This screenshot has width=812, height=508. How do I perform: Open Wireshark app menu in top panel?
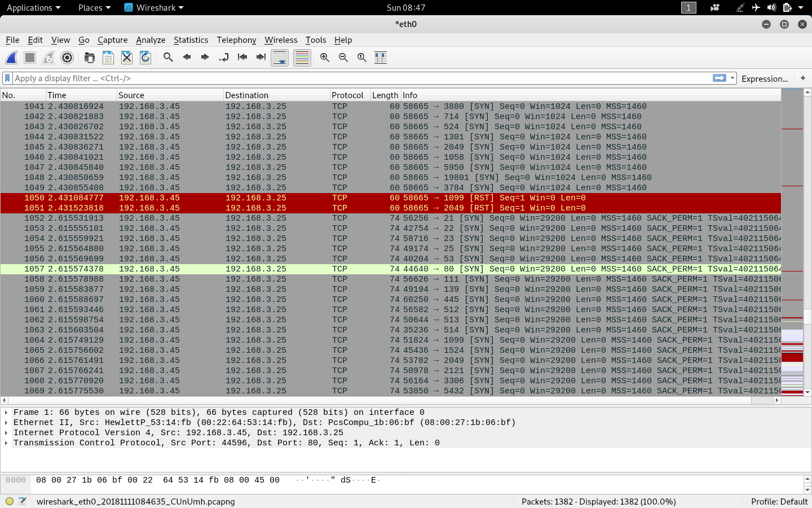tap(154, 8)
